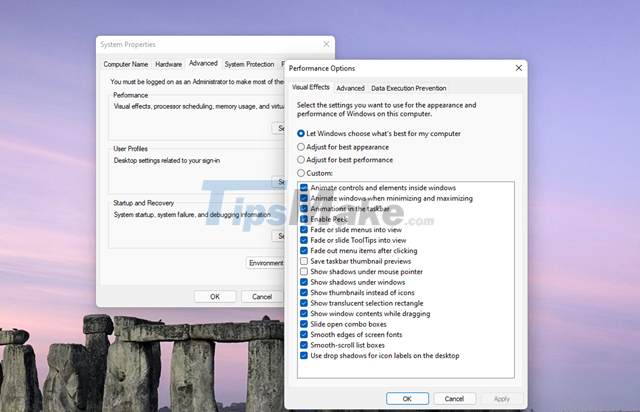Select the Custom radio option

tap(301, 173)
